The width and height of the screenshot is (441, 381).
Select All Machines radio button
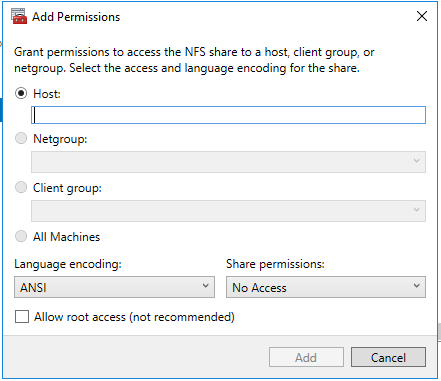(x=21, y=236)
